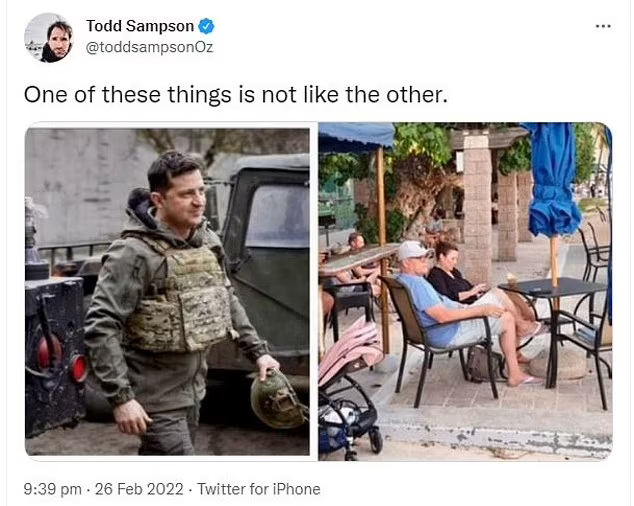This screenshot has width=634, height=506.
Task: Click the Todd Sampson display name
Action: (x=140, y=26)
